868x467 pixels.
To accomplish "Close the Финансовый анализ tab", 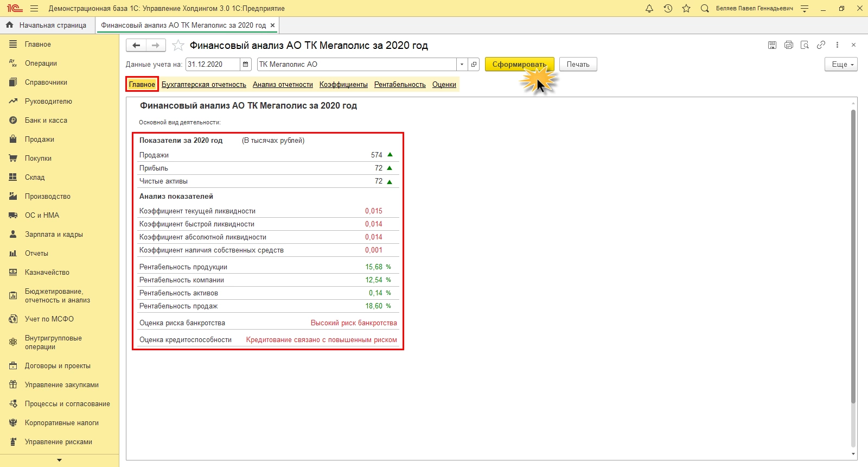I will coord(272,25).
